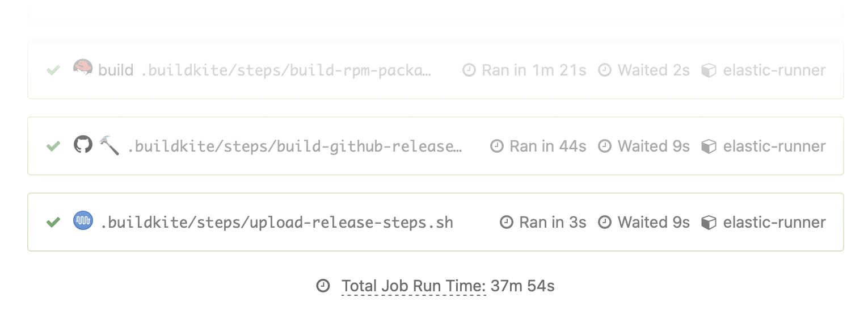Select the GitHub icon on build-github-release step
This screenshot has width=868, height=335.
[83, 146]
